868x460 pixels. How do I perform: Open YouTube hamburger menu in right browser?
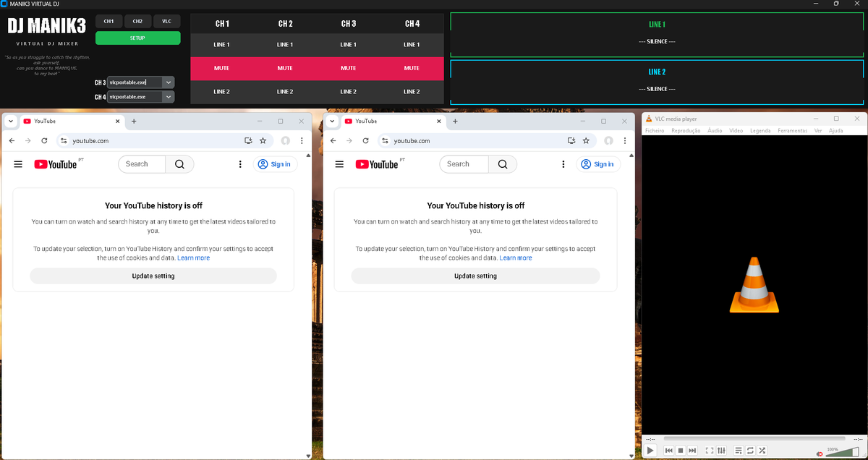pyautogui.click(x=339, y=164)
